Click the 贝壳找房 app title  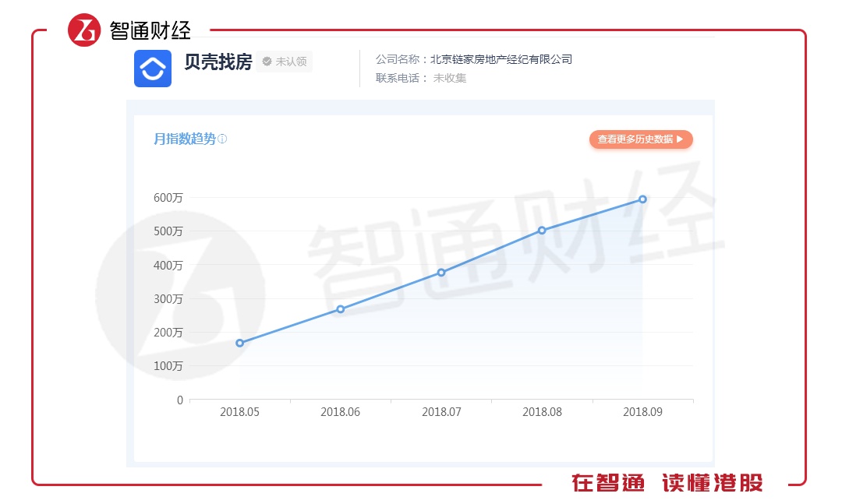point(218,62)
